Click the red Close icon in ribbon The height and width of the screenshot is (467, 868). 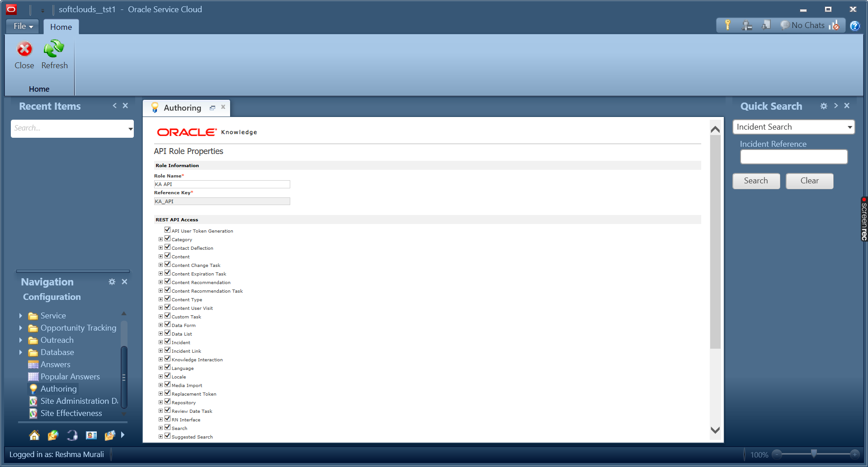(24, 49)
